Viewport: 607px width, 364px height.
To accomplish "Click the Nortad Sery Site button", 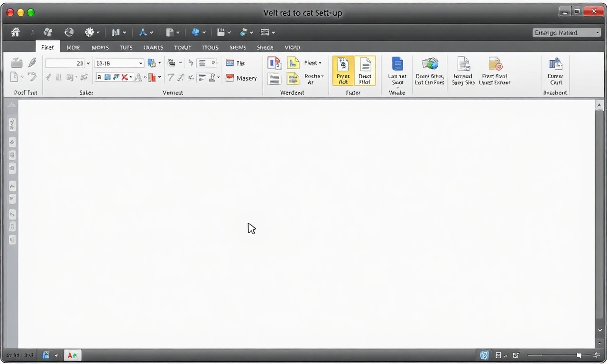I will 463,71.
